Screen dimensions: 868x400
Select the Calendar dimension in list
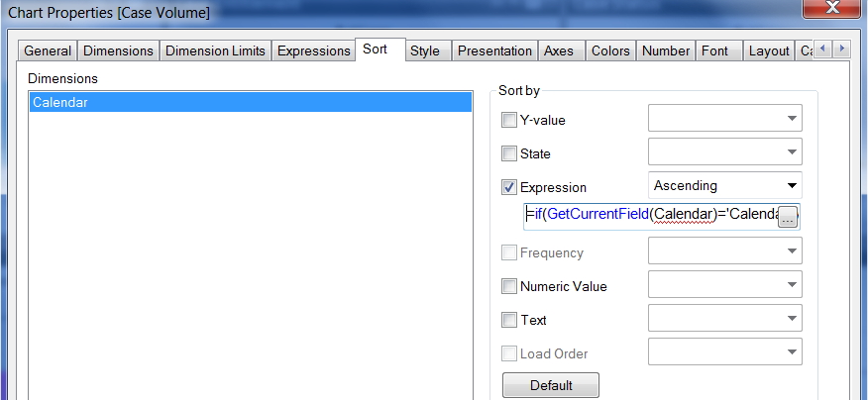click(x=250, y=102)
